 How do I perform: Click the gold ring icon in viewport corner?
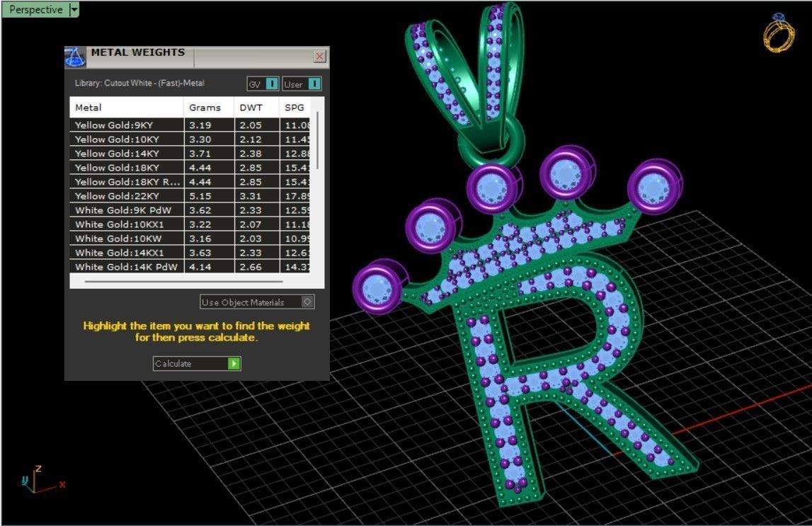tap(778, 32)
